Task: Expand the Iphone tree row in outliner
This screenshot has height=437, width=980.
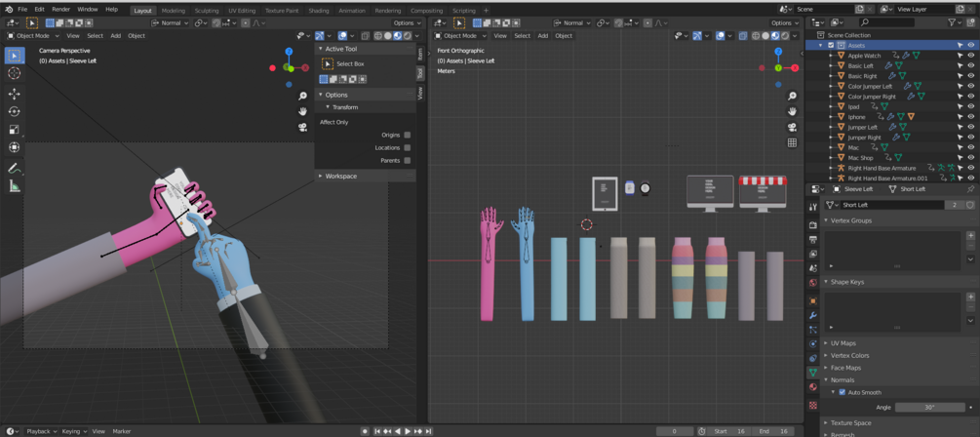Action: coord(833,117)
